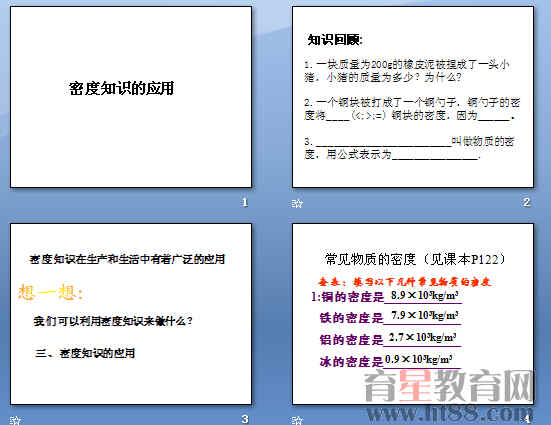551x425 pixels.
Task: Select slide 2 知识回顾 thumbnail
Action: [x=413, y=97]
